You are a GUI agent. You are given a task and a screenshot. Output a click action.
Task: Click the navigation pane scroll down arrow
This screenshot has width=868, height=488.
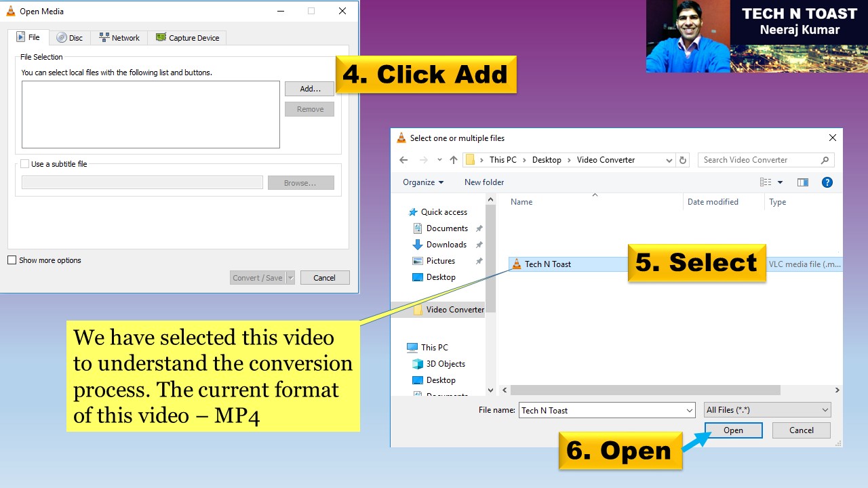pos(491,390)
